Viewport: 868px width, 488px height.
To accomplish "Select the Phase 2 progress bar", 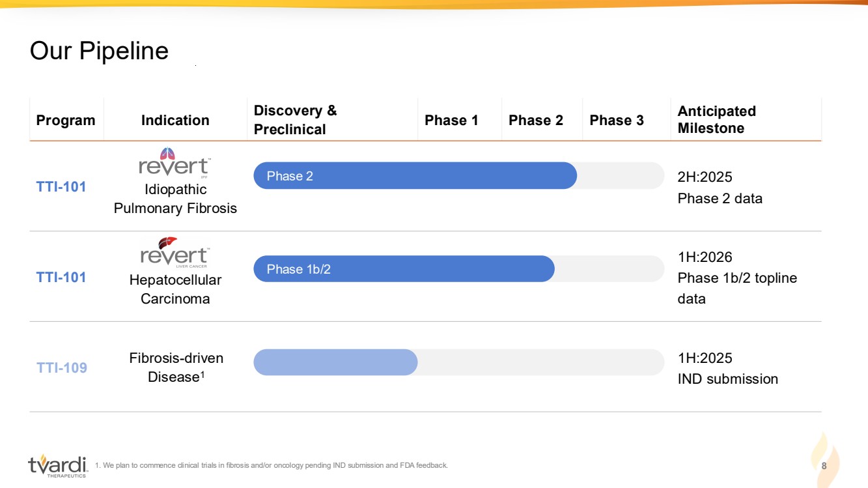I will click(415, 176).
